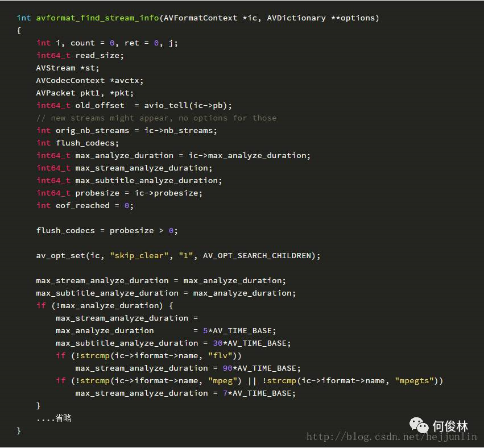The image size is (484, 448).
Task: Click the AVStream *st declaration
Action: tap(68, 68)
